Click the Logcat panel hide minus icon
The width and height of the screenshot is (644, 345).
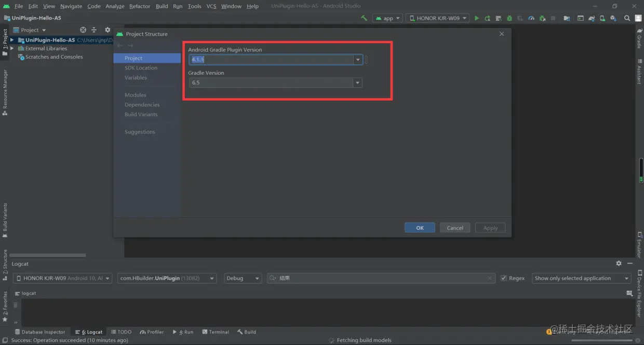629,264
